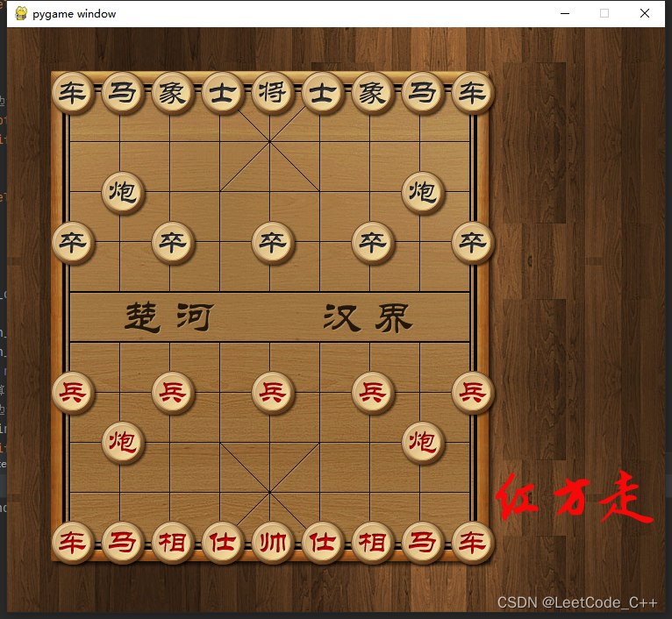Pick the black 车 chariot in right corner

click(x=472, y=93)
